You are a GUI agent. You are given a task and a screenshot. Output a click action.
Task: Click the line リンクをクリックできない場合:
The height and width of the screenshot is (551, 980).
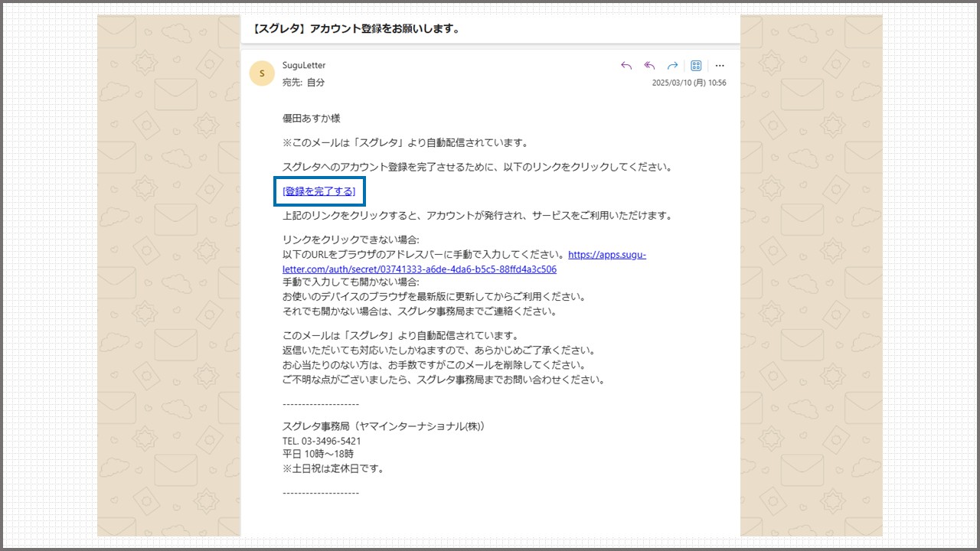pos(351,240)
